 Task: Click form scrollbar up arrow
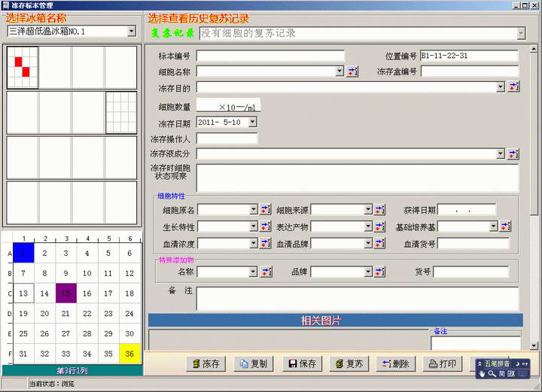(x=534, y=49)
